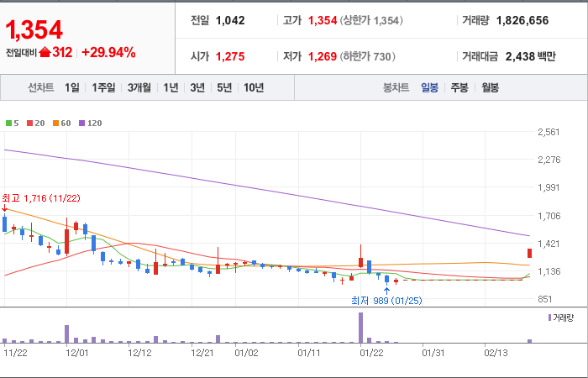
Task: Click the 02/13 date axis label
Action: point(496,353)
